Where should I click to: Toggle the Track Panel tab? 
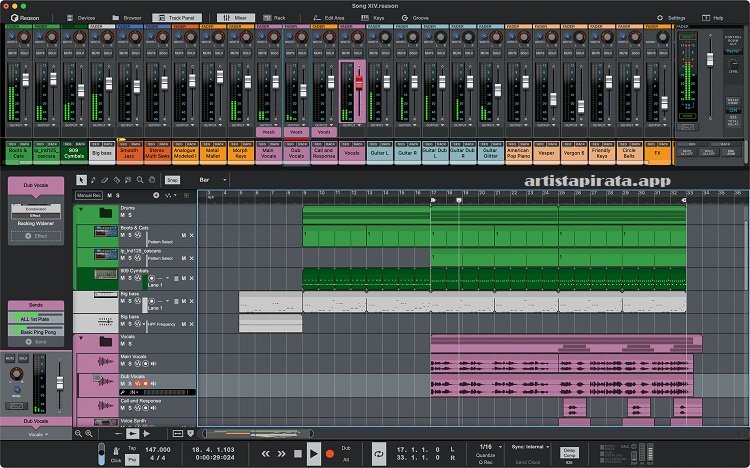176,18
